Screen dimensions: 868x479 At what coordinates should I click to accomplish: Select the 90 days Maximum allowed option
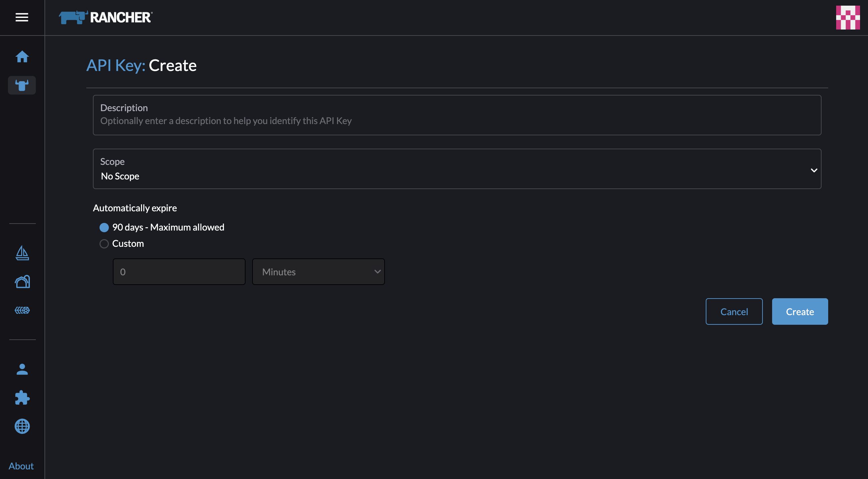(x=104, y=227)
